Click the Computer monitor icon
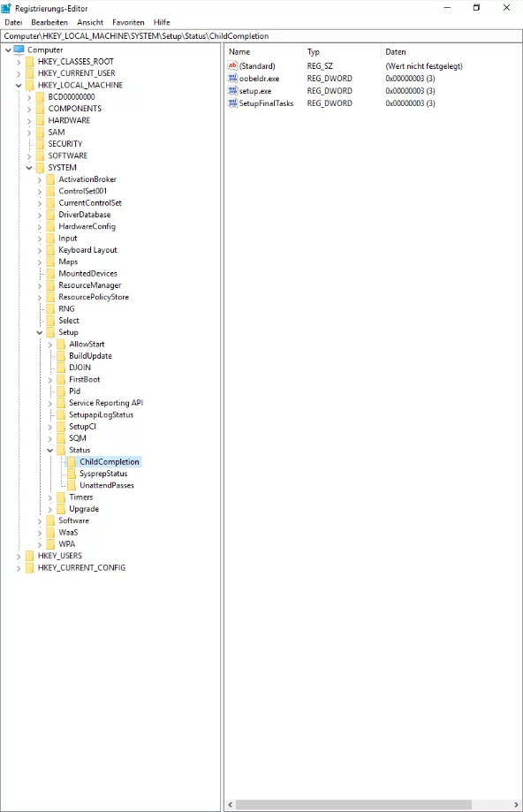The width and height of the screenshot is (523, 812). tap(19, 49)
